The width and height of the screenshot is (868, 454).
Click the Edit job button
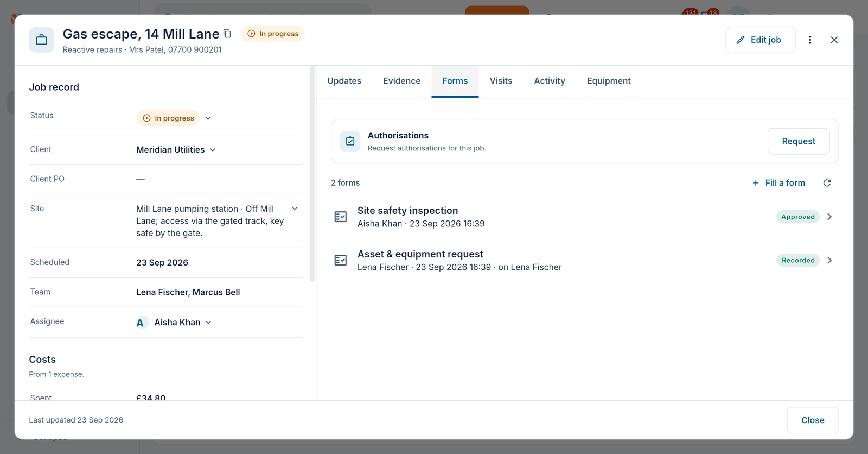(x=761, y=40)
